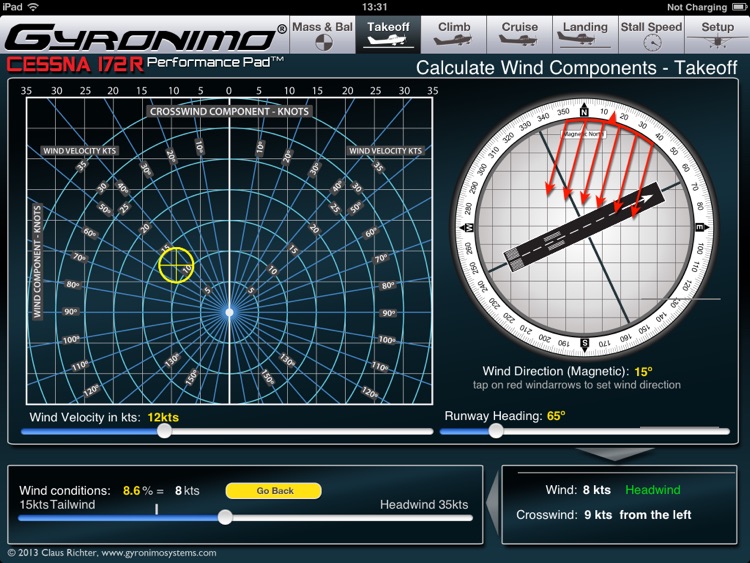This screenshot has width=750, height=563.
Task: Tap the N north marker on compass
Action: point(584,111)
